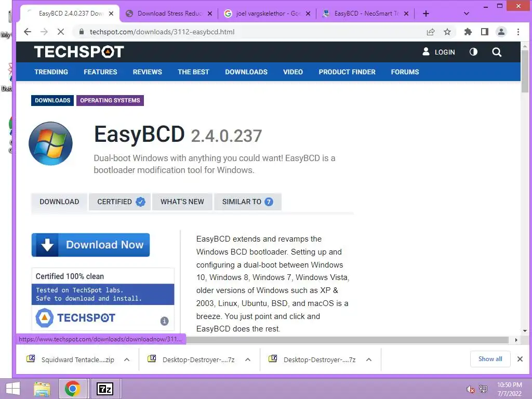Click the network tray icon
This screenshot has width=532, height=399.
click(483, 389)
